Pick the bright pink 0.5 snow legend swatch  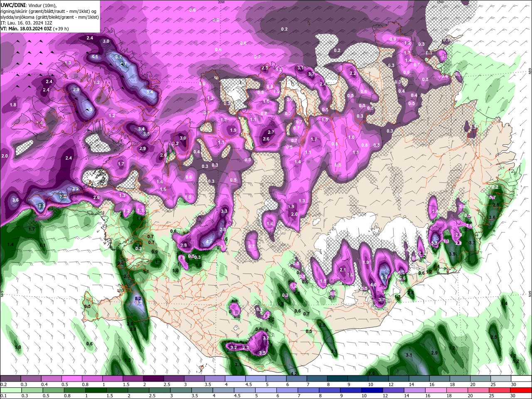[71, 379]
